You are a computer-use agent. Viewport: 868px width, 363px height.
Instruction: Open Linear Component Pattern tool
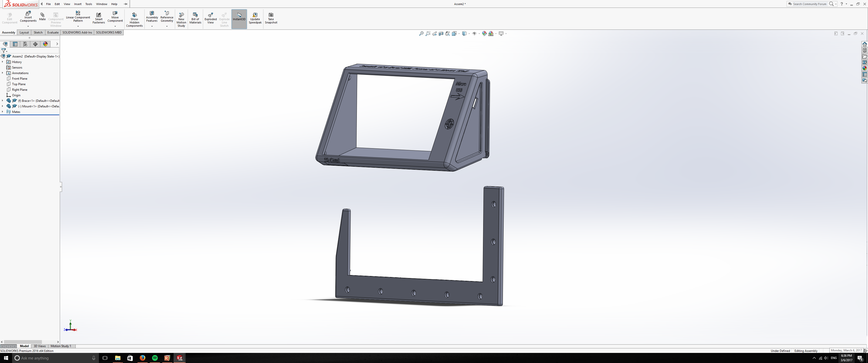pyautogui.click(x=78, y=17)
